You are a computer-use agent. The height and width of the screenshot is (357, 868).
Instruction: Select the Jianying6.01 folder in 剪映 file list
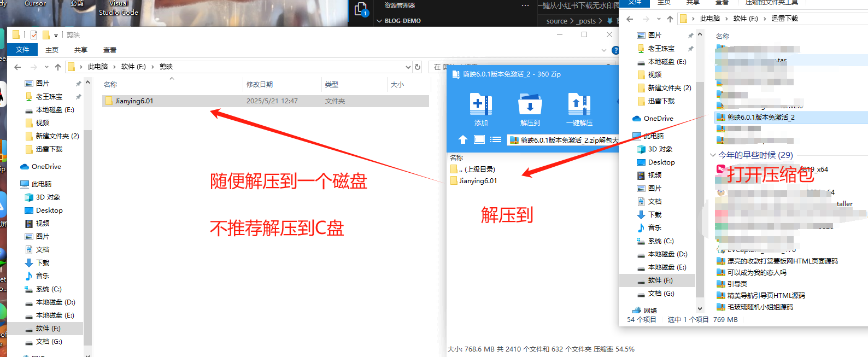pos(134,101)
